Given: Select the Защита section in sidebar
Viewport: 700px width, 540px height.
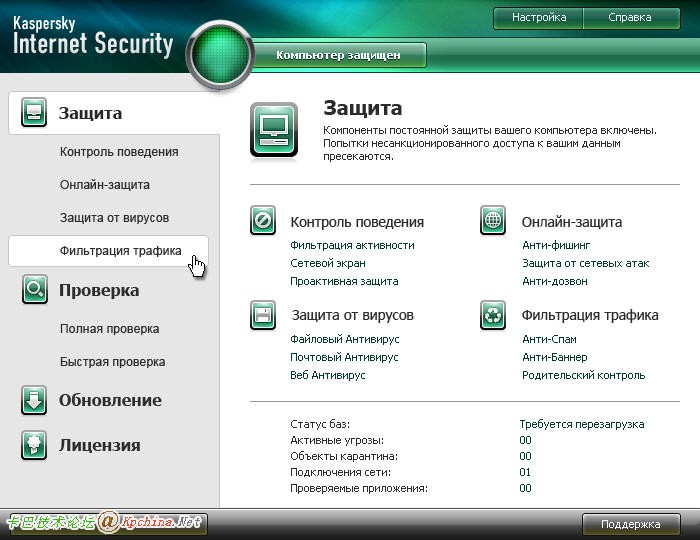Looking at the screenshot, I should click(114, 113).
